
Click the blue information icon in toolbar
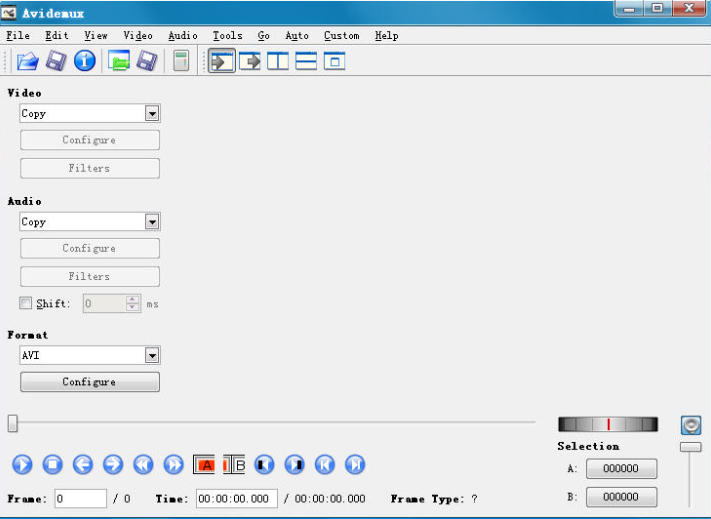coord(85,62)
